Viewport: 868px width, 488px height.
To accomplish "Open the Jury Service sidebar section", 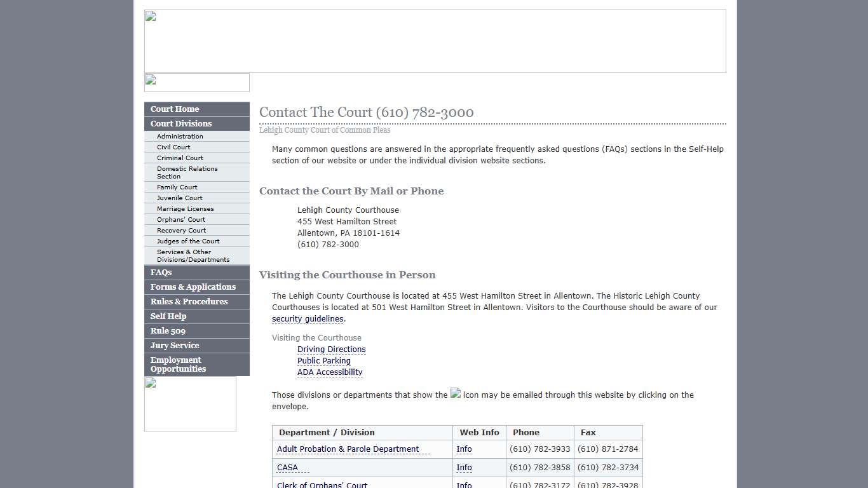I will click(x=175, y=345).
